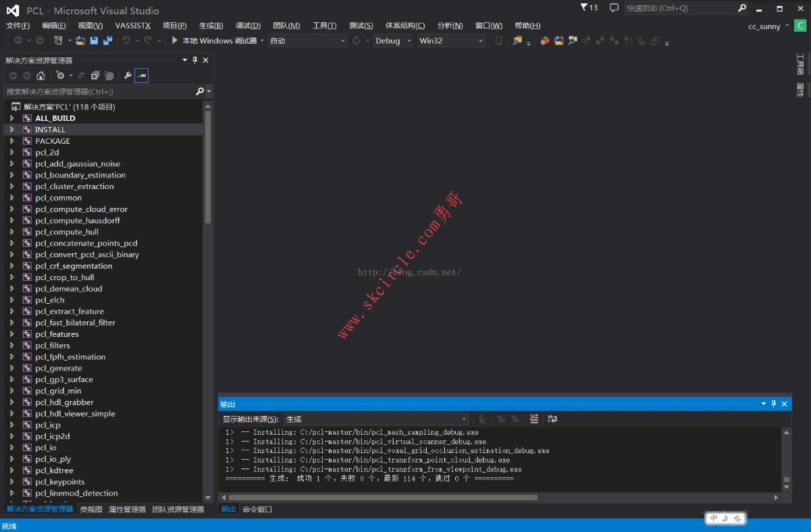Click the Solution Explorer search magnifier icon
Viewport: 811px width, 532px height.
(x=200, y=91)
